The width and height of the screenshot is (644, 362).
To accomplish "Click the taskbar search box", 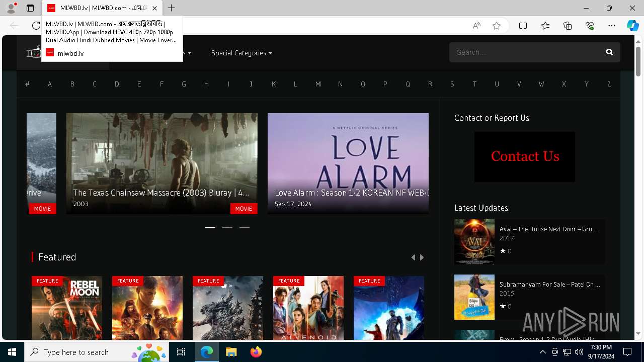I will tap(97, 352).
